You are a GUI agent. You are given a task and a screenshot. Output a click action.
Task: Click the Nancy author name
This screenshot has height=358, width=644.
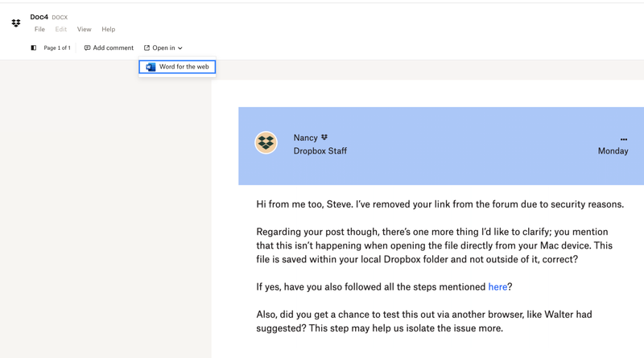[305, 138]
